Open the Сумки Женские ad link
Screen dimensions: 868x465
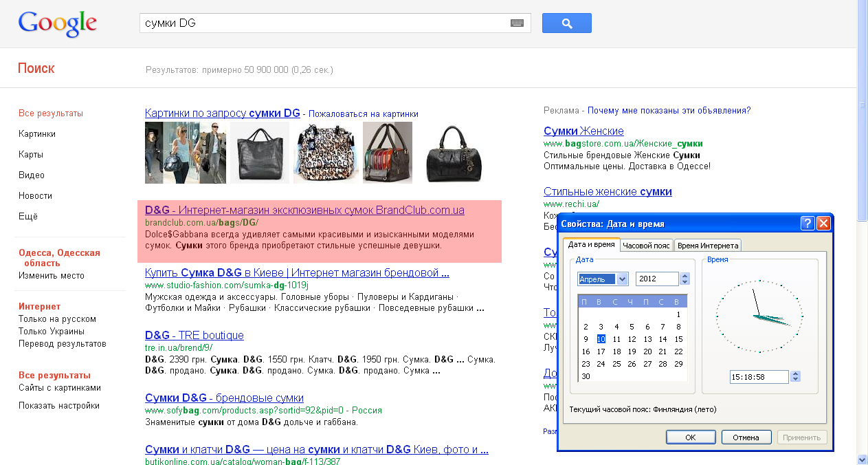pyautogui.click(x=583, y=131)
